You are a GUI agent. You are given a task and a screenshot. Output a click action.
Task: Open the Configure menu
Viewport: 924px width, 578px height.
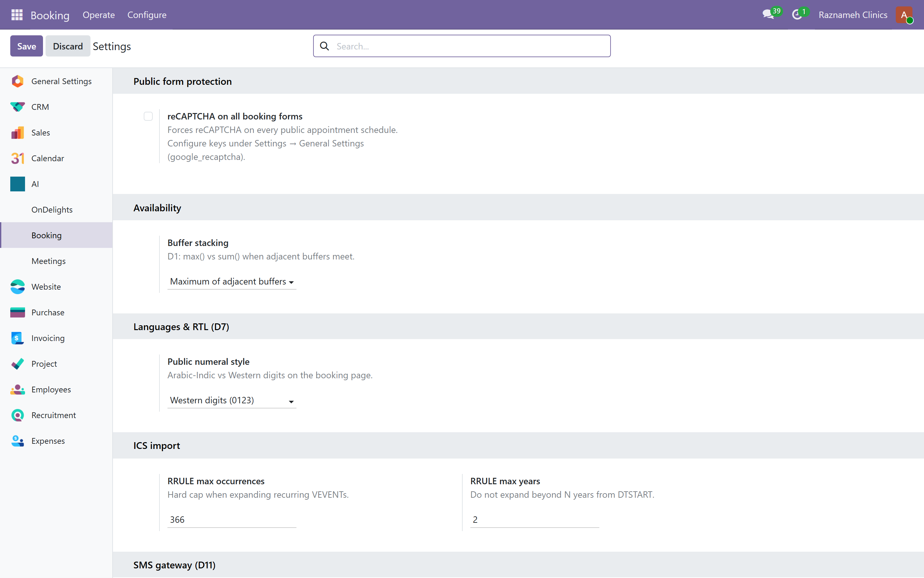pos(147,15)
